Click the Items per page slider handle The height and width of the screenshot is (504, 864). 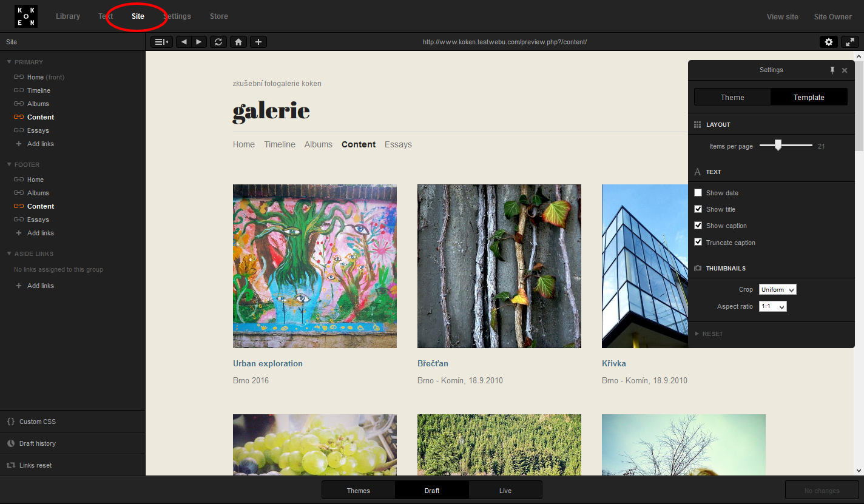[778, 145]
